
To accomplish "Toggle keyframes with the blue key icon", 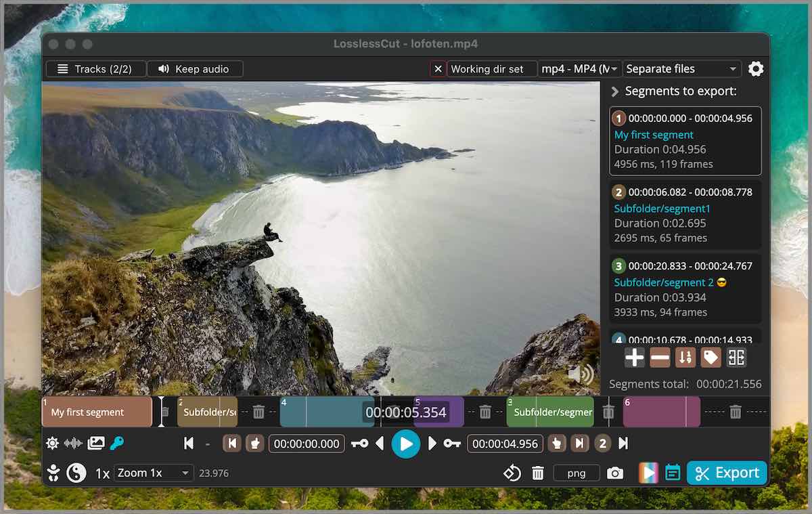I will tap(115, 443).
